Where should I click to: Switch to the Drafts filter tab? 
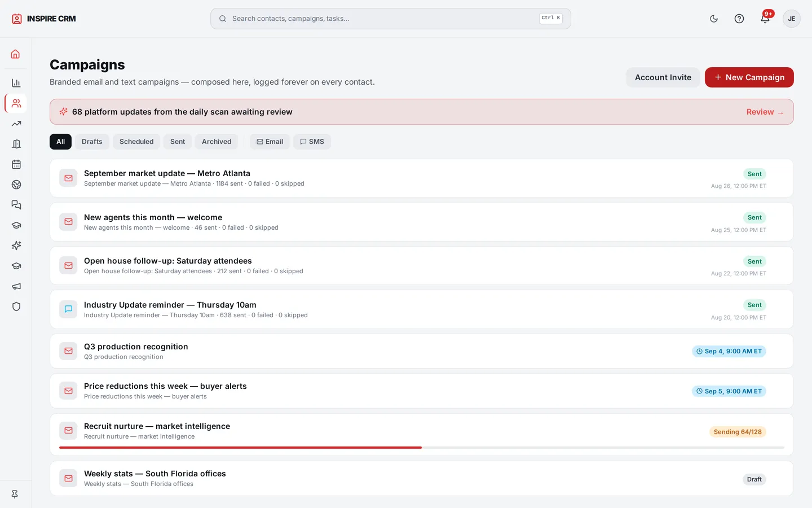pos(92,142)
